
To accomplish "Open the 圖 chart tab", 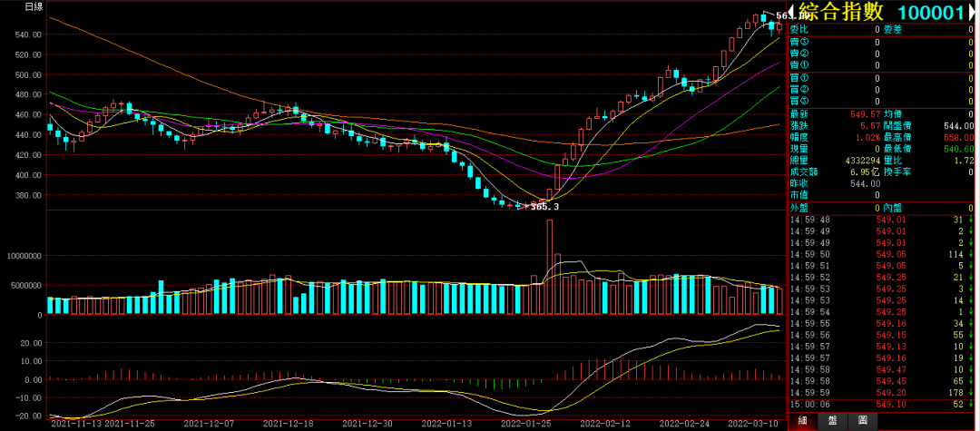I will [x=861, y=422].
